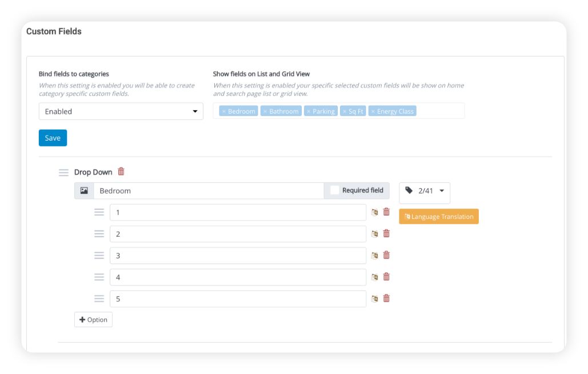588x374 pixels.
Task: Expand the 2/41 category selector dropdown
Action: (441, 191)
